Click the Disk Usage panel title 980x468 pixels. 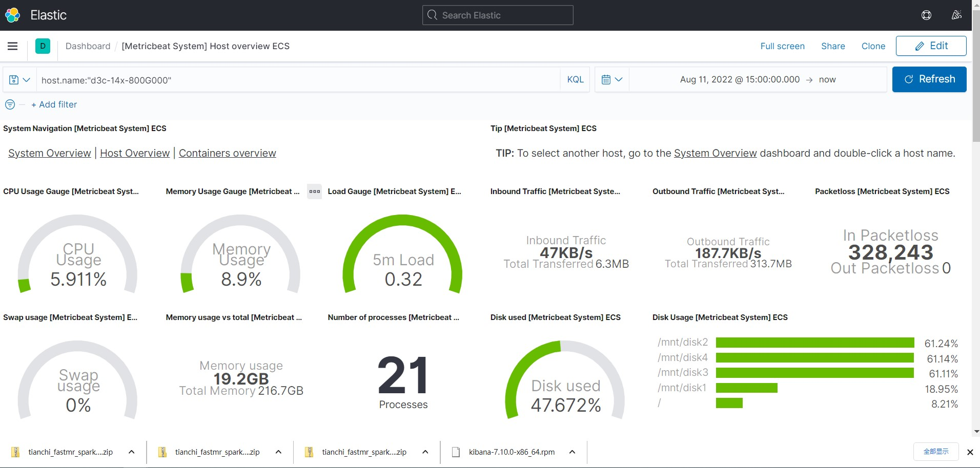click(x=720, y=317)
